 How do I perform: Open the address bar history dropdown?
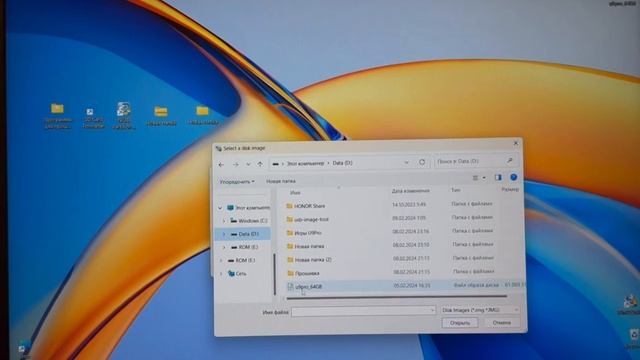point(407,162)
